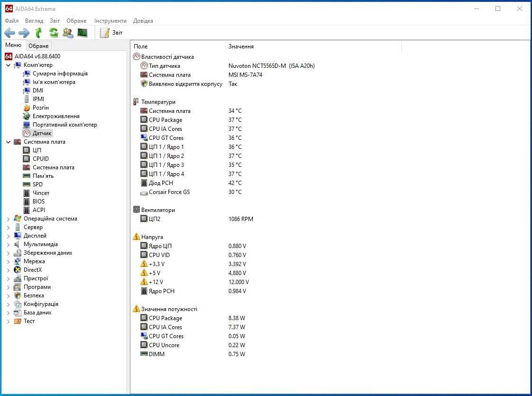This screenshot has height=396, width=532.
Task: Click the База даних tree icon
Action: click(17, 313)
